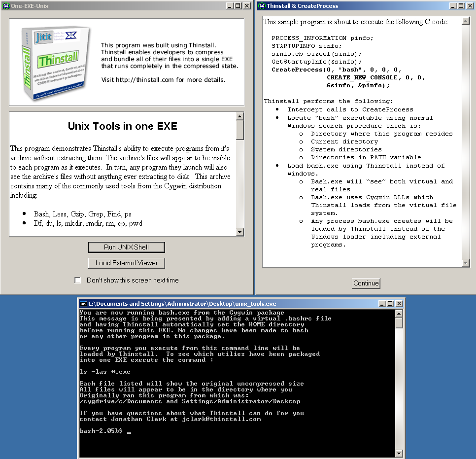The image size is (476, 459).
Task: Click at the bash-2.05b$ command prompt
Action: pos(129,431)
